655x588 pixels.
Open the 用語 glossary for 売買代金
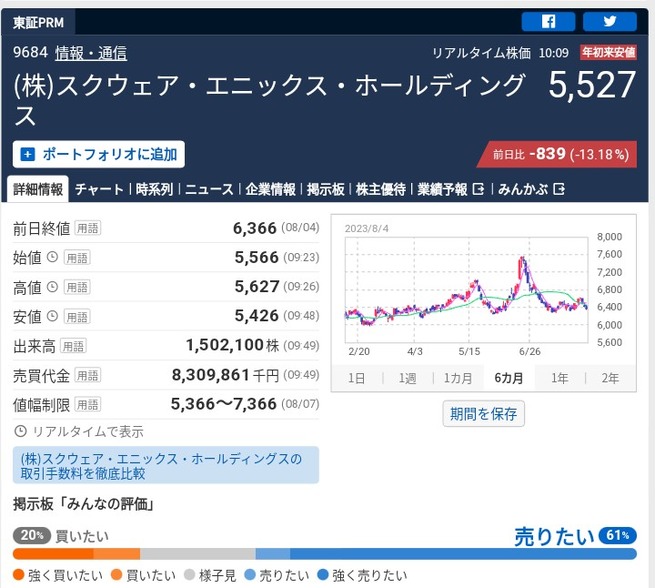[88, 375]
